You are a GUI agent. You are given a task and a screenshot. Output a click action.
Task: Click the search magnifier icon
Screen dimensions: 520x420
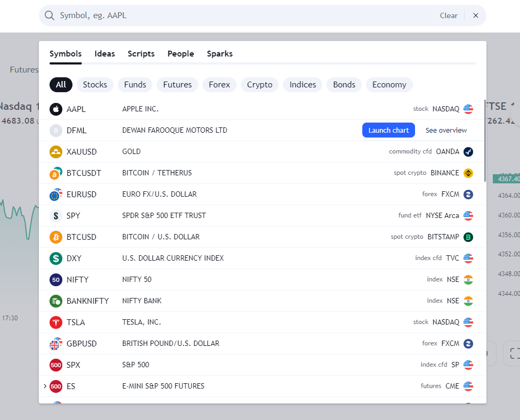(x=50, y=15)
